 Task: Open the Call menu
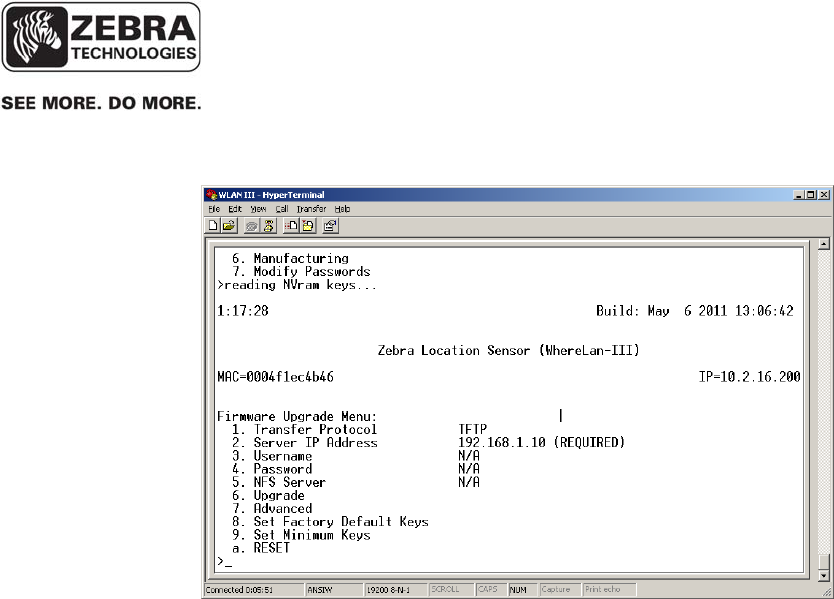(x=282, y=209)
